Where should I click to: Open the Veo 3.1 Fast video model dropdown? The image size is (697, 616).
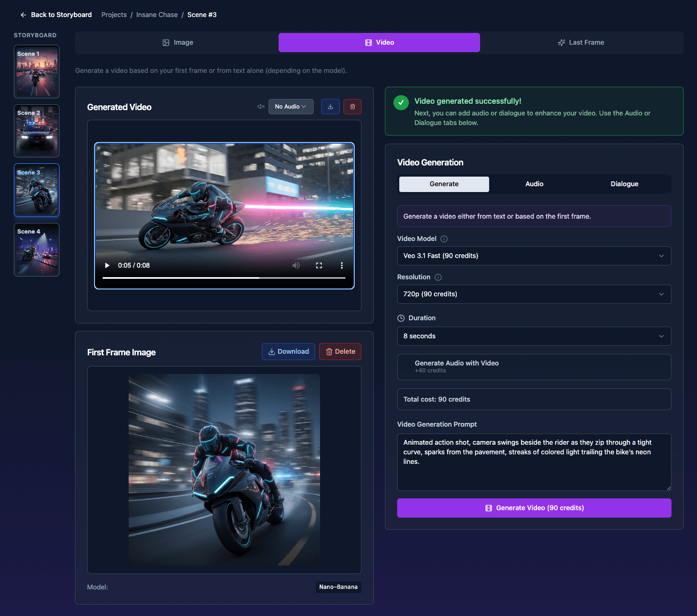pyautogui.click(x=534, y=256)
